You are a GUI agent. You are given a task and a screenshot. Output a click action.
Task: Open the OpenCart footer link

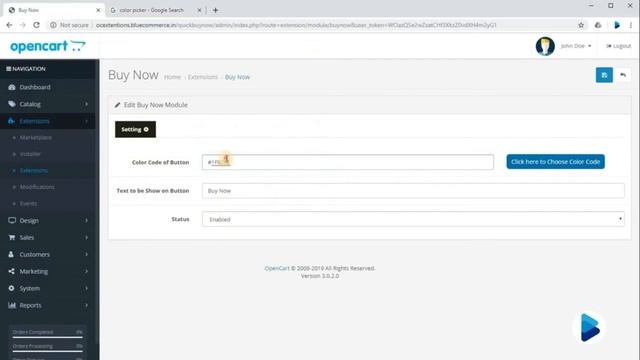click(277, 268)
